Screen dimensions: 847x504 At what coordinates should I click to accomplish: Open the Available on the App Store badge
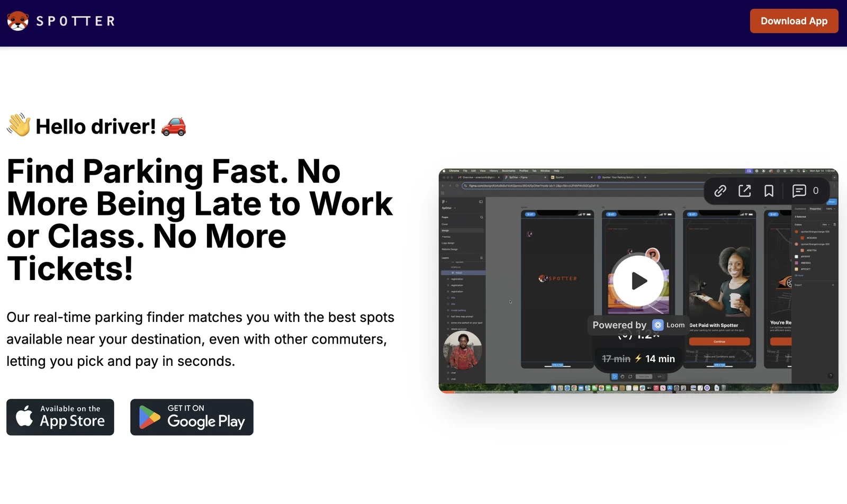pyautogui.click(x=60, y=417)
